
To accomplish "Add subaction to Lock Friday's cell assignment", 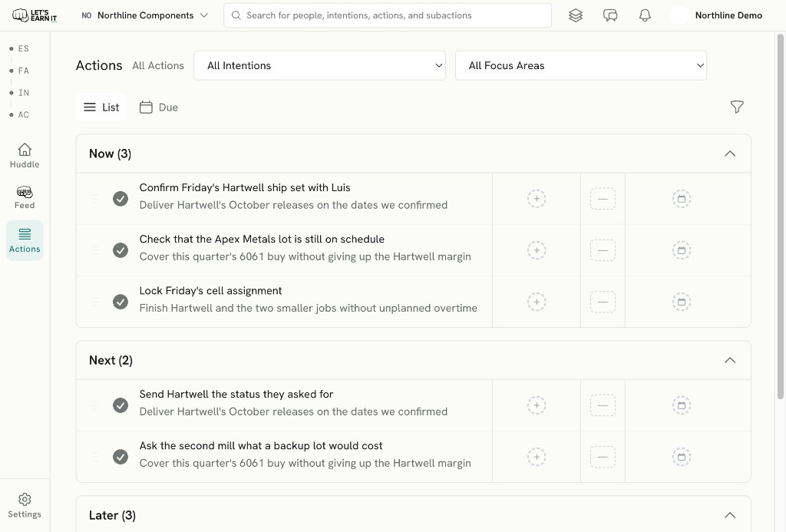I will [537, 302].
